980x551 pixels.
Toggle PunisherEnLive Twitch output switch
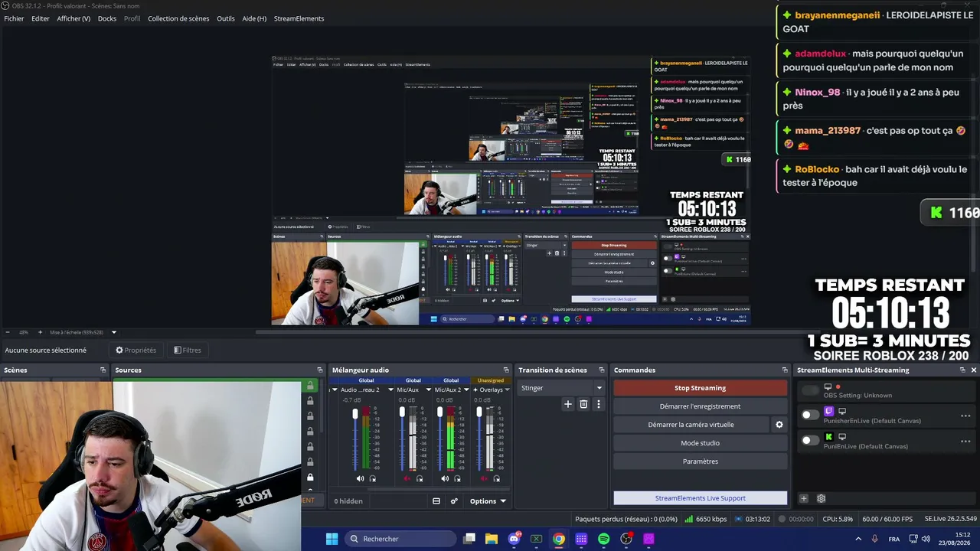(810, 415)
